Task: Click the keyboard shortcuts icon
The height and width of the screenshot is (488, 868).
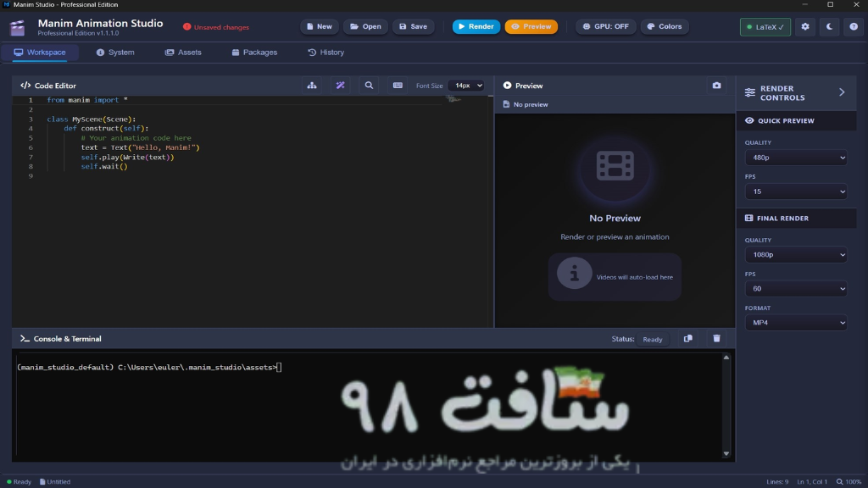Action: click(398, 86)
